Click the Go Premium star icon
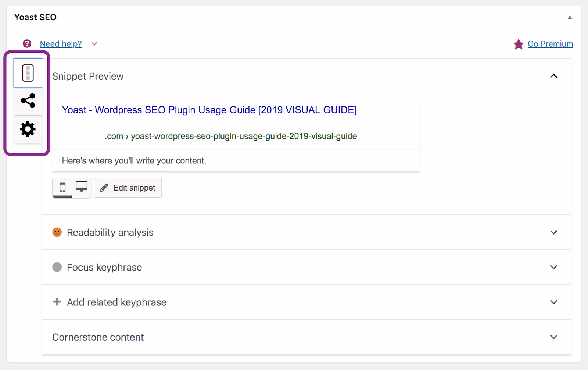The height and width of the screenshot is (370, 588). 519,44
